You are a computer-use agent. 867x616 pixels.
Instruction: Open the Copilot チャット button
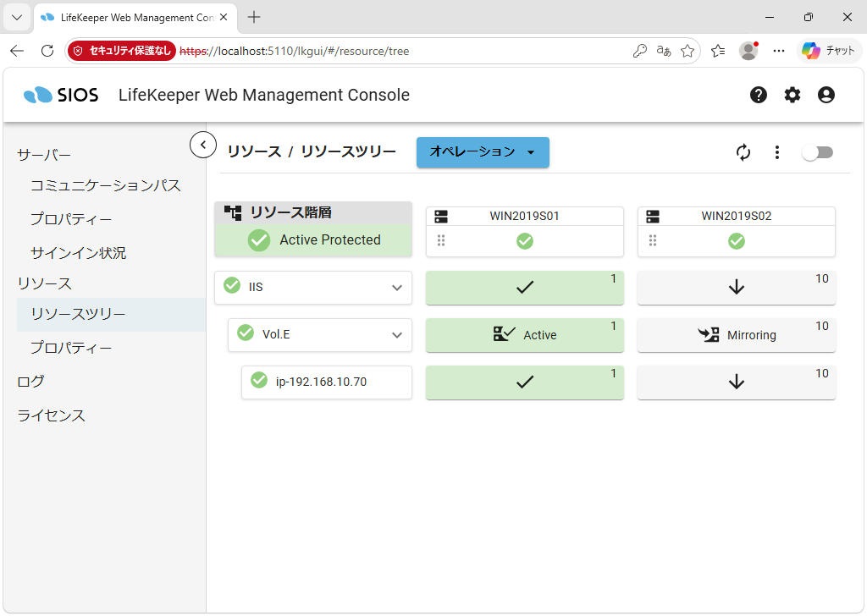pos(828,51)
